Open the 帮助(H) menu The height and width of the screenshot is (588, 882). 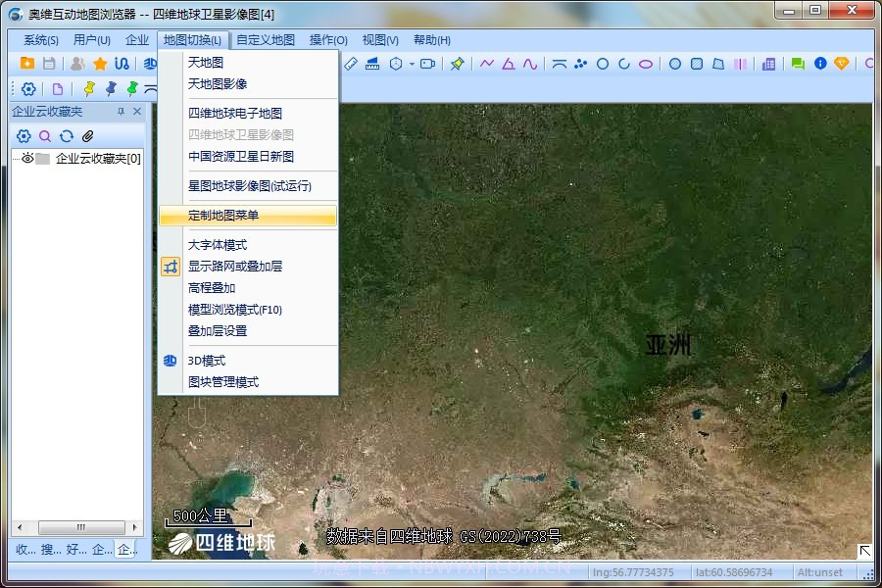431,40
